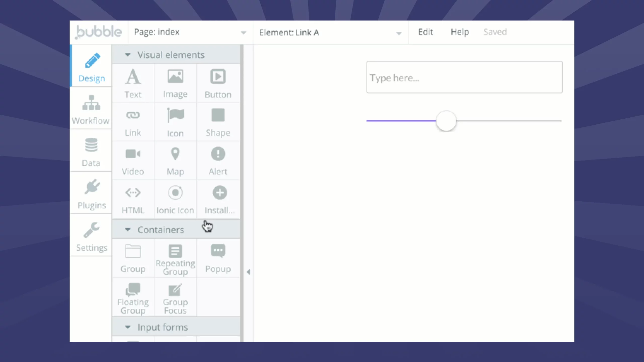
Task: Pick the Button element
Action: [218, 83]
